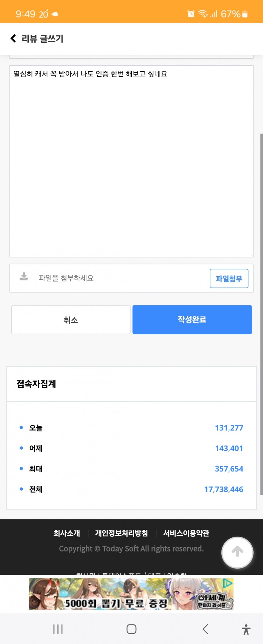
Task: Tap the file download icon beside 파일을 첨부하세요
Action: coord(24,277)
